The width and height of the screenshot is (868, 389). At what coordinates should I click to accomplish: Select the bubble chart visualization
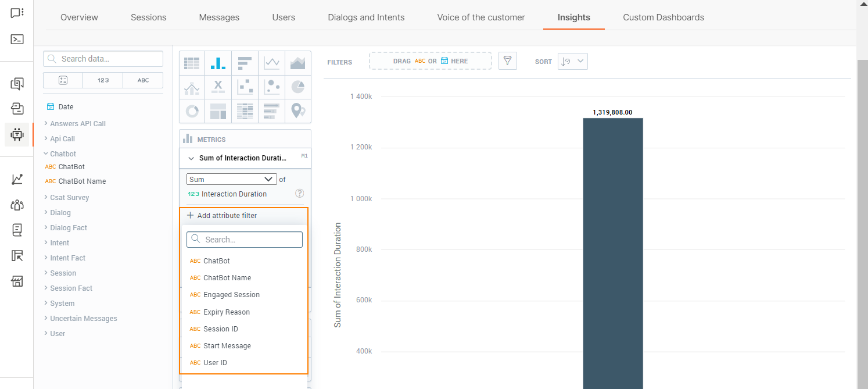[271, 87]
